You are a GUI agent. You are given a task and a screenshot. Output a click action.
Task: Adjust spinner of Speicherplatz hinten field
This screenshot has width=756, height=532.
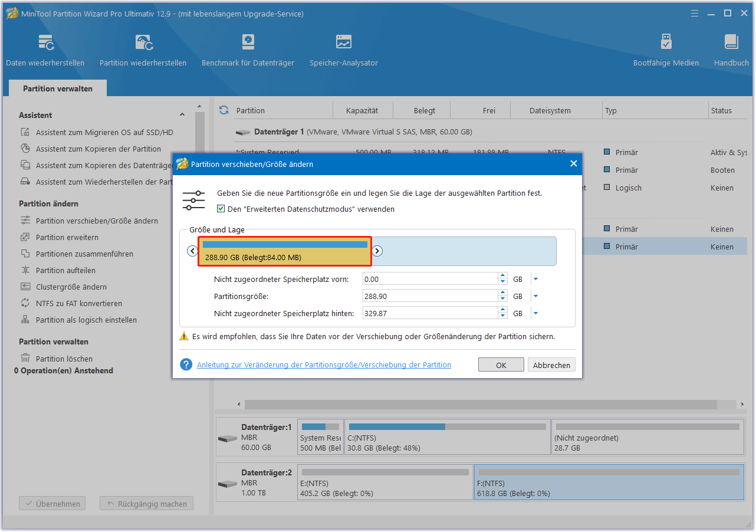[502, 314]
